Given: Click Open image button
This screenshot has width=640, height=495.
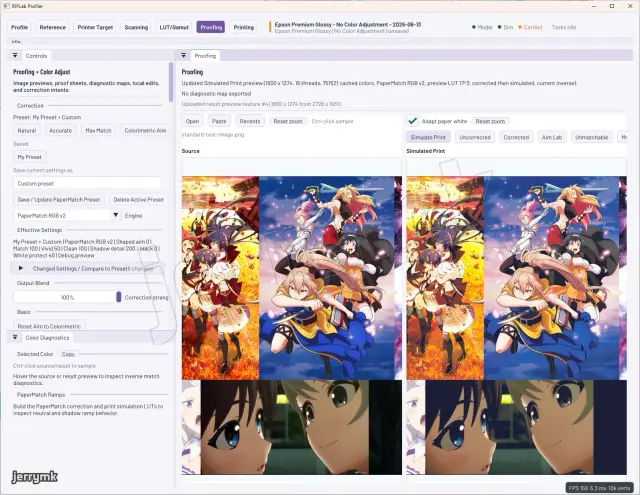Looking at the screenshot, I should (x=192, y=121).
